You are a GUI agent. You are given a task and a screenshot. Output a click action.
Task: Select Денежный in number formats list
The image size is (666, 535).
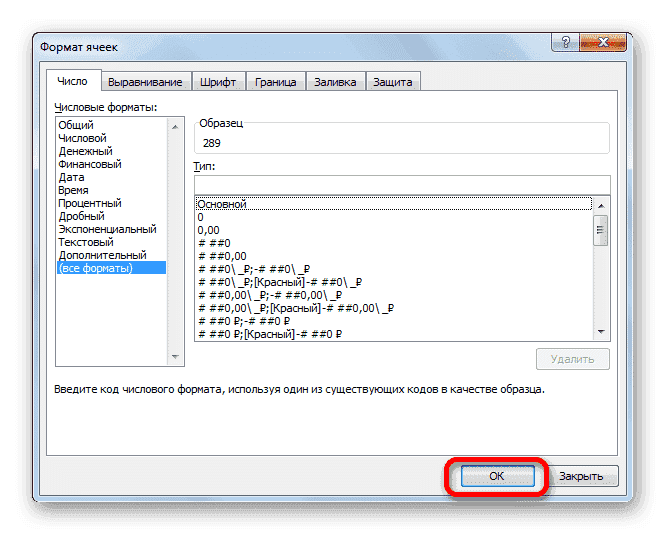point(85,151)
